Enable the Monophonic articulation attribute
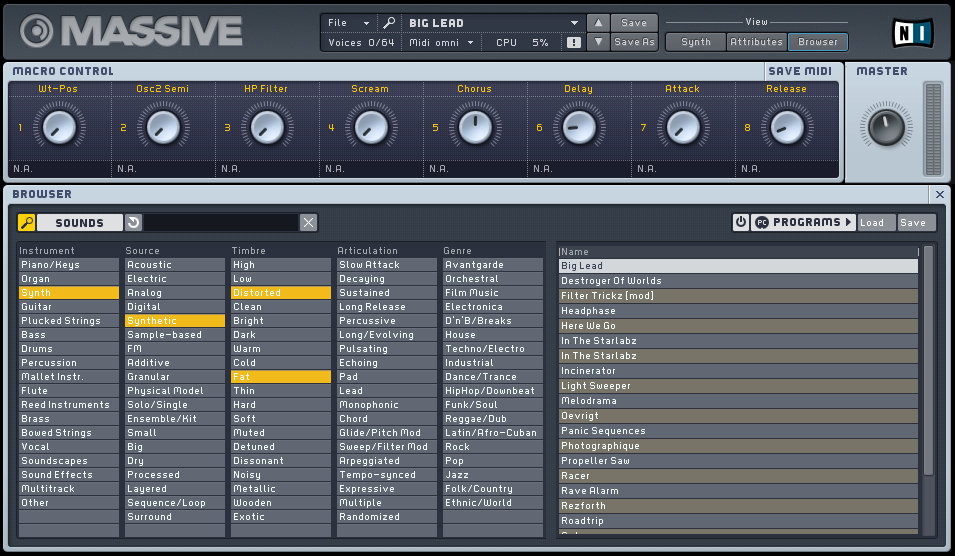955x556 pixels. pyautogui.click(x=387, y=405)
